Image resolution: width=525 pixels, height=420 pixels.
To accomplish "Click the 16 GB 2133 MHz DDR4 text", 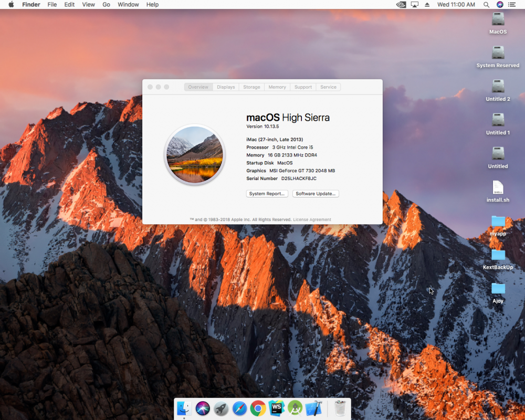I will click(292, 155).
